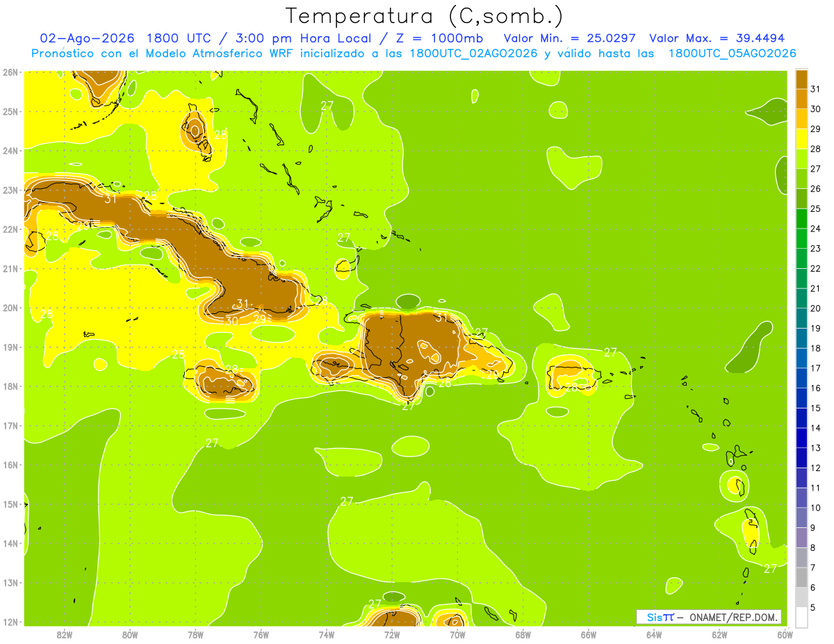834x644 pixels.
Task: Click the legend value 13 beside the color bar
Action: [815, 448]
